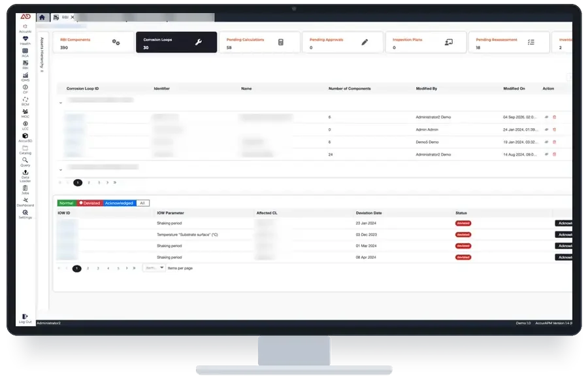The height and width of the screenshot is (389, 588).
Task: Sort by Number of Components column
Action: 350,88
